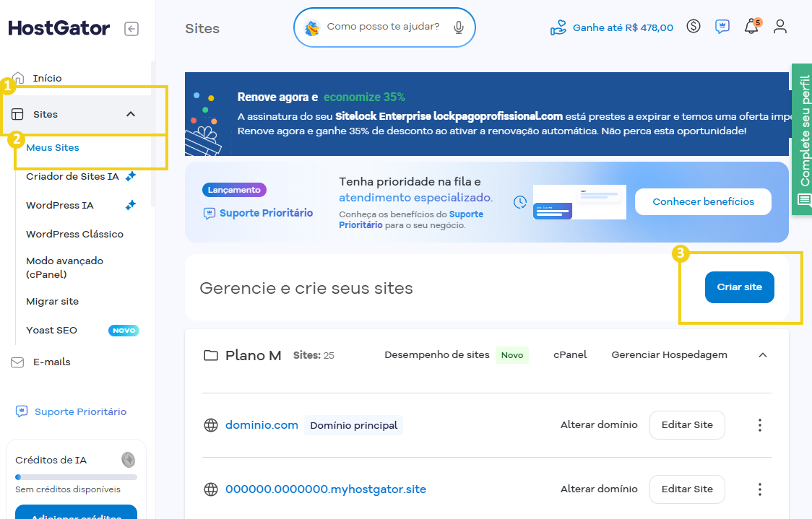Click the globe icon beside dominio.com
The image size is (812, 519).
pyautogui.click(x=211, y=425)
